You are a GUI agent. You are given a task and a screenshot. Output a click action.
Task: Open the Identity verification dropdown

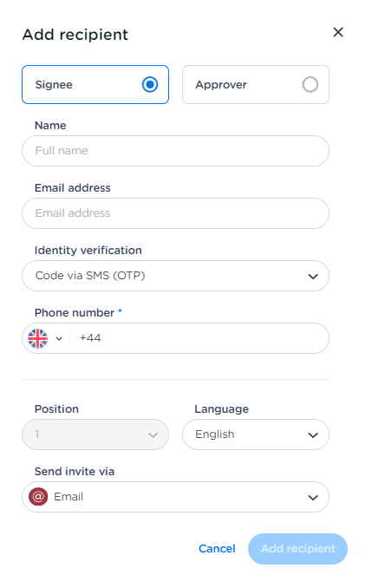[175, 276]
